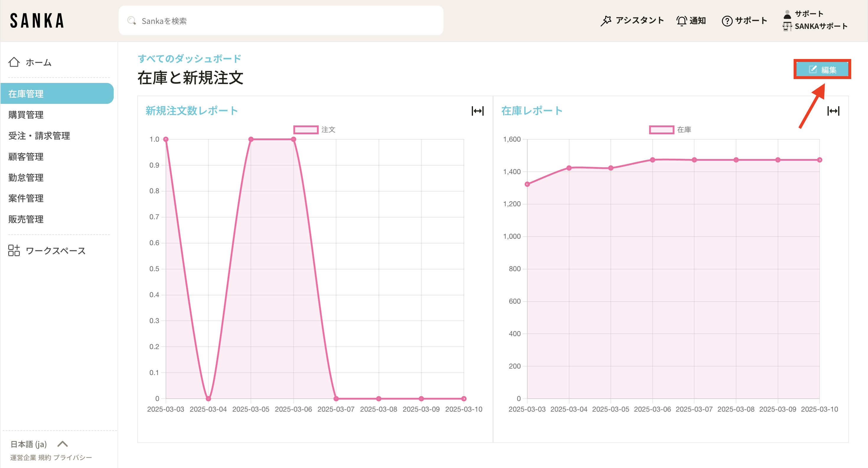The width and height of the screenshot is (868, 468).
Task: Select 購買管理 in the sidebar
Action: coord(26,115)
